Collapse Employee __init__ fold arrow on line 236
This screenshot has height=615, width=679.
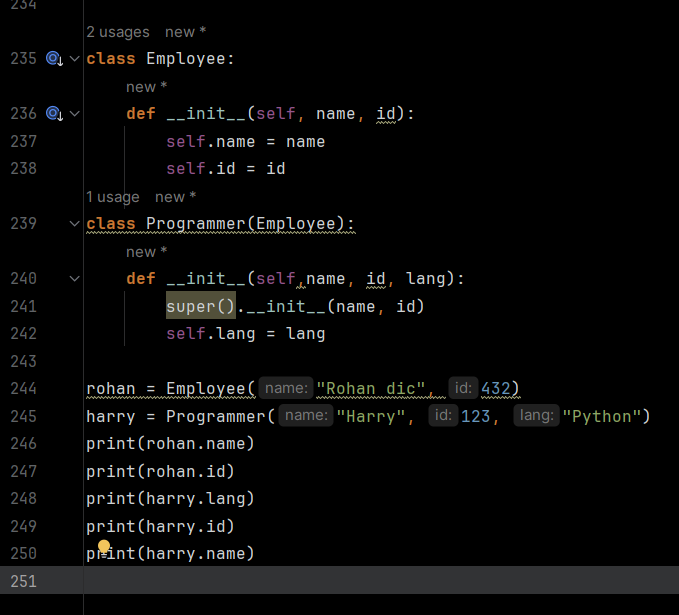75,114
